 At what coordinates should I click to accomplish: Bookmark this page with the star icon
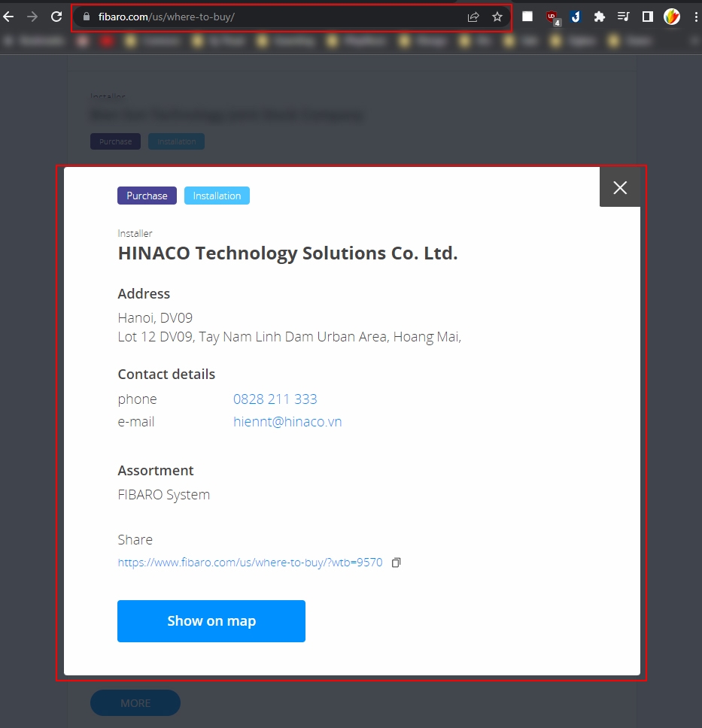click(x=497, y=17)
